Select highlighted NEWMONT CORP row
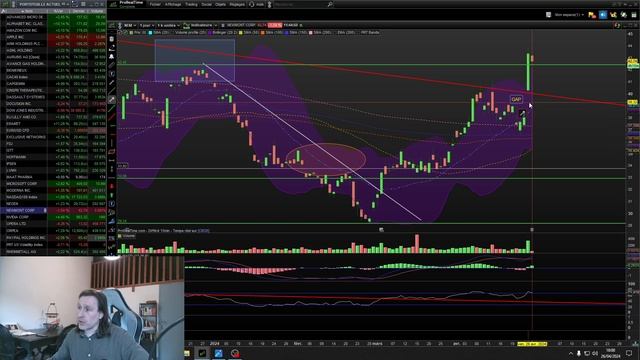Screen dimensions: 640x360 (x=53, y=210)
